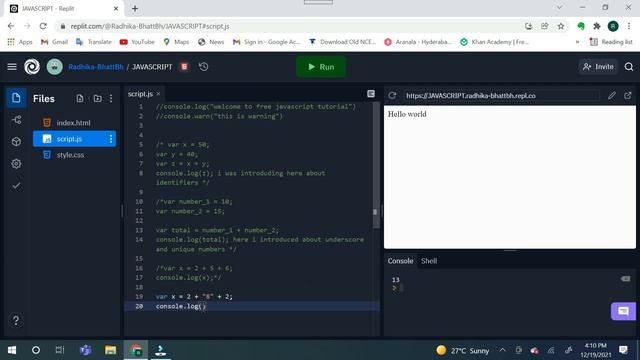The height and width of the screenshot is (360, 640).
Task: Refresh the webview preview
Action: (x=392, y=96)
